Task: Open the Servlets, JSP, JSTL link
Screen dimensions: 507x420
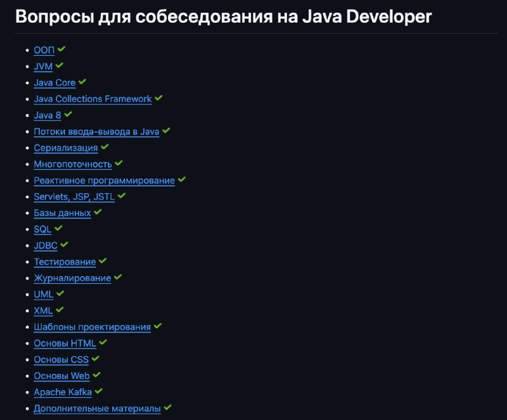Action: [x=74, y=196]
